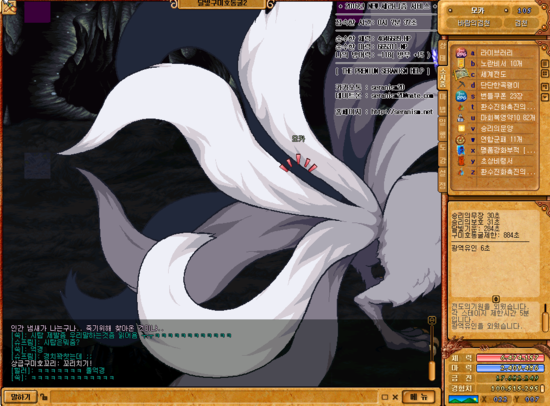550x406 pixels.
Task: Click the 세계전도 world map item icon
Action: [x=461, y=74]
